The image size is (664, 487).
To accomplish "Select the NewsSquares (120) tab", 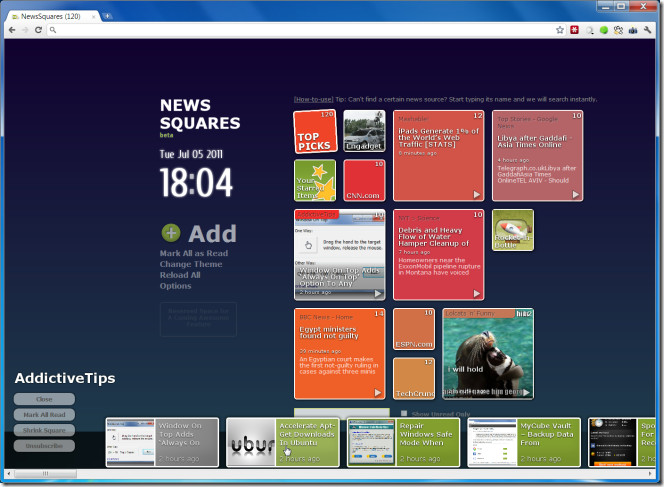I will [51, 16].
